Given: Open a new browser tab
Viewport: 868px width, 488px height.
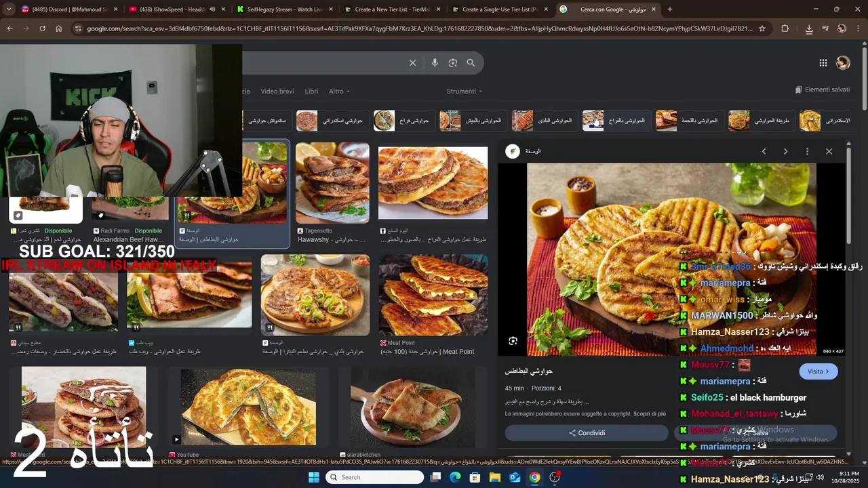Looking at the screenshot, I should [x=670, y=9].
